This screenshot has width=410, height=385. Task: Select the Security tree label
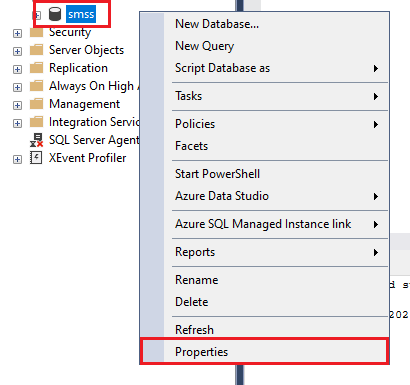[70, 32]
